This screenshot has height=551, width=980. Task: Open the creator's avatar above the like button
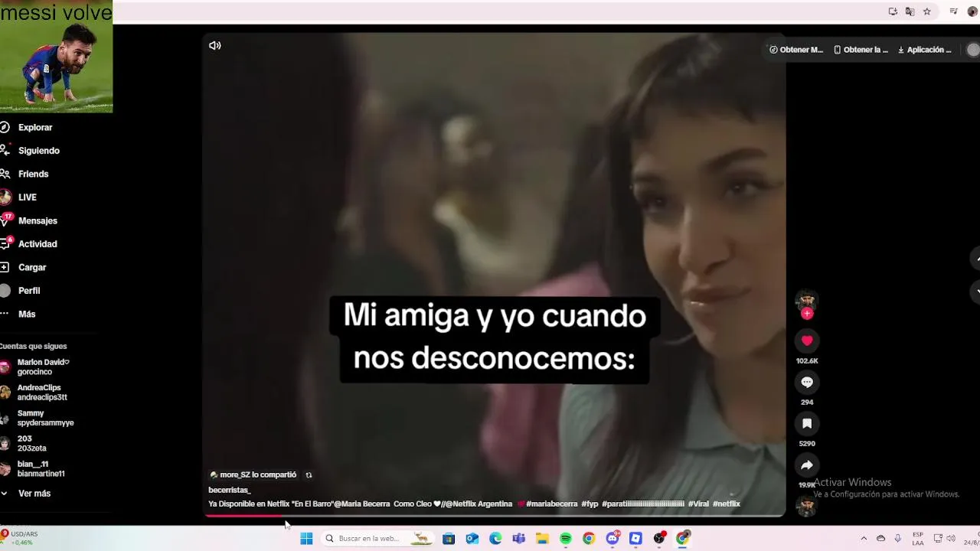click(x=806, y=299)
